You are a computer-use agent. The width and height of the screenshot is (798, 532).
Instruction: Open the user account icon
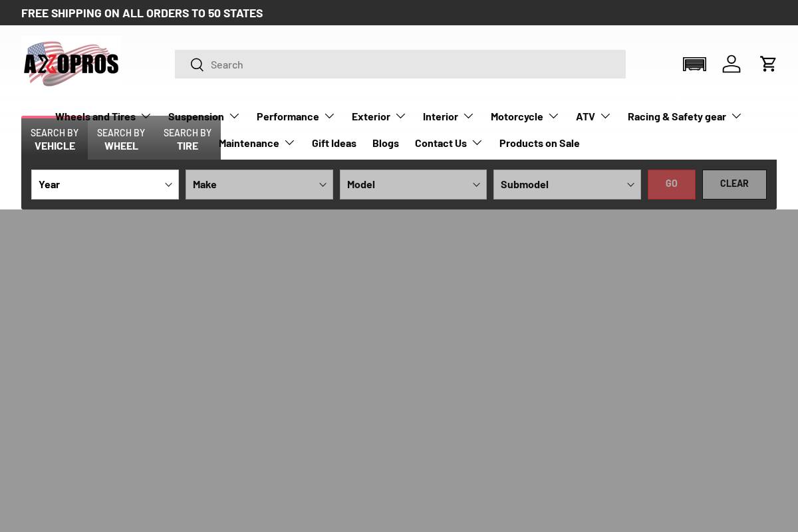point(731,64)
